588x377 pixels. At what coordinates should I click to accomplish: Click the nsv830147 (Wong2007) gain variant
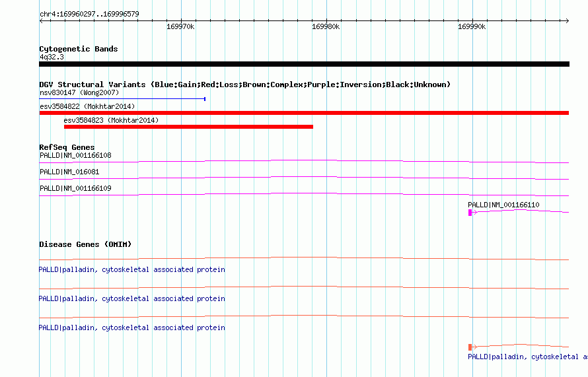pyautogui.click(x=122, y=99)
